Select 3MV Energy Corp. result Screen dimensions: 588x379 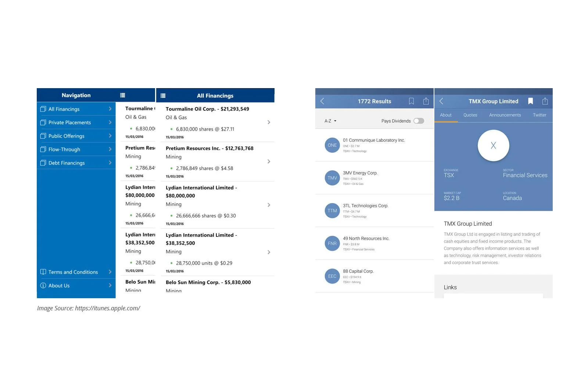tap(374, 178)
